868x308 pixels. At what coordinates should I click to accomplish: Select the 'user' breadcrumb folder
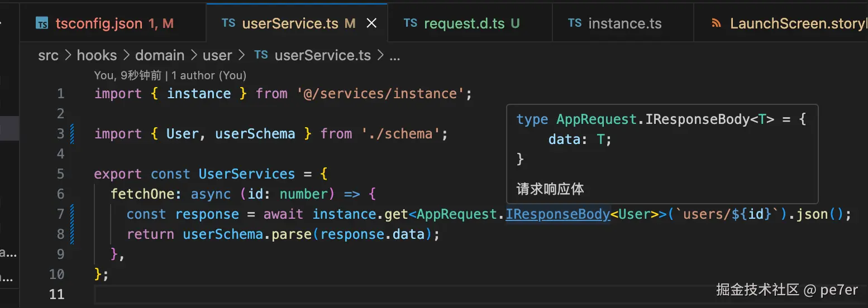[x=217, y=55]
